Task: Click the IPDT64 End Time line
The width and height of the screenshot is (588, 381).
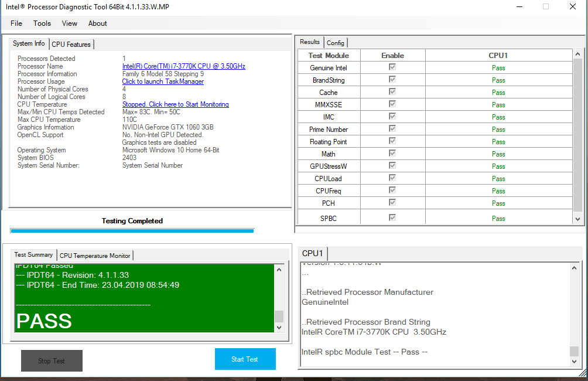Action: click(97, 285)
